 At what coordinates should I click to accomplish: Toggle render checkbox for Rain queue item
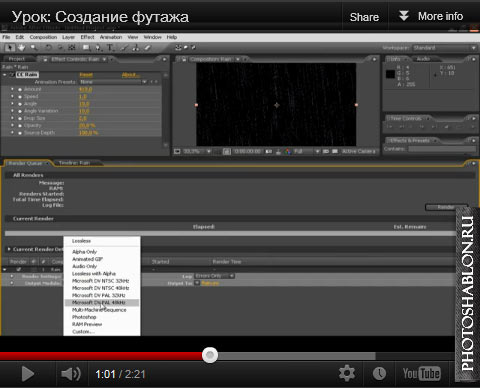click(x=19, y=269)
